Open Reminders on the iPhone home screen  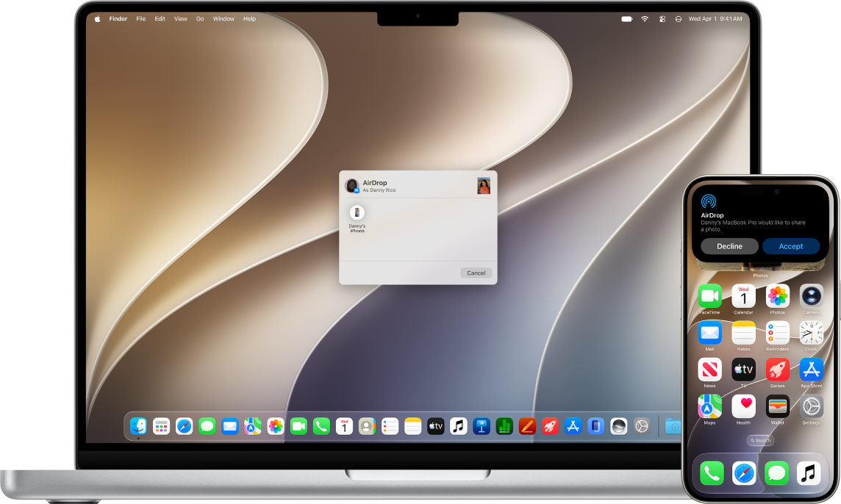pyautogui.click(x=777, y=333)
